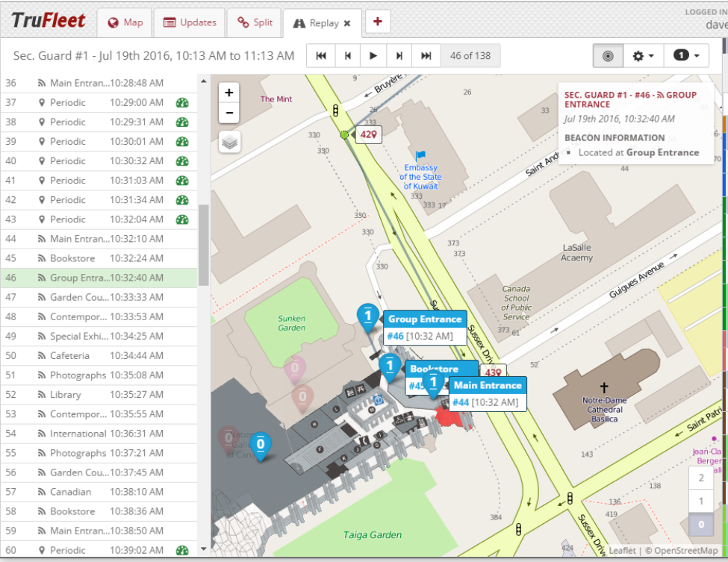Screen dimensions: 728x562
Task: Click the Main Entrance #44 map label
Action: (x=488, y=394)
